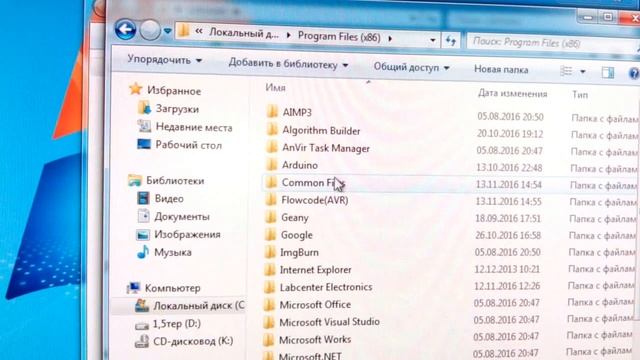Viewport: 640px width, 360px height.
Task: Select CD-дисковод (K:) drive
Action: [193, 341]
